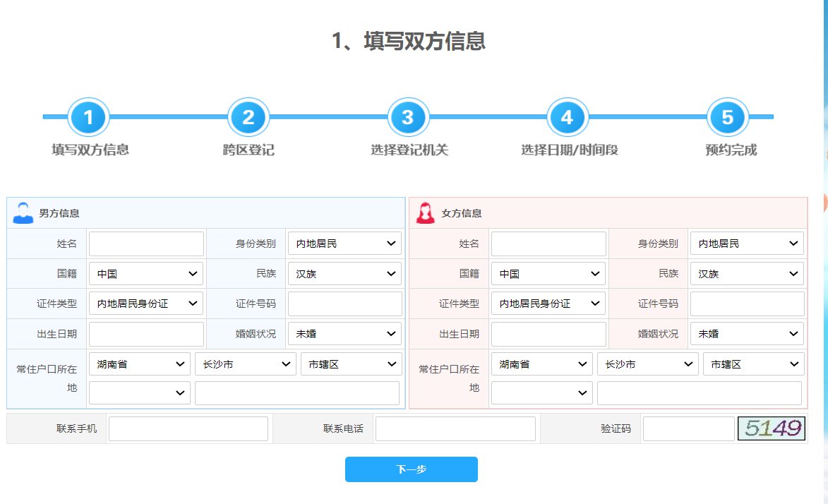This screenshot has width=828, height=504.
Task: Expand female 民族 dropdown
Action: click(747, 274)
